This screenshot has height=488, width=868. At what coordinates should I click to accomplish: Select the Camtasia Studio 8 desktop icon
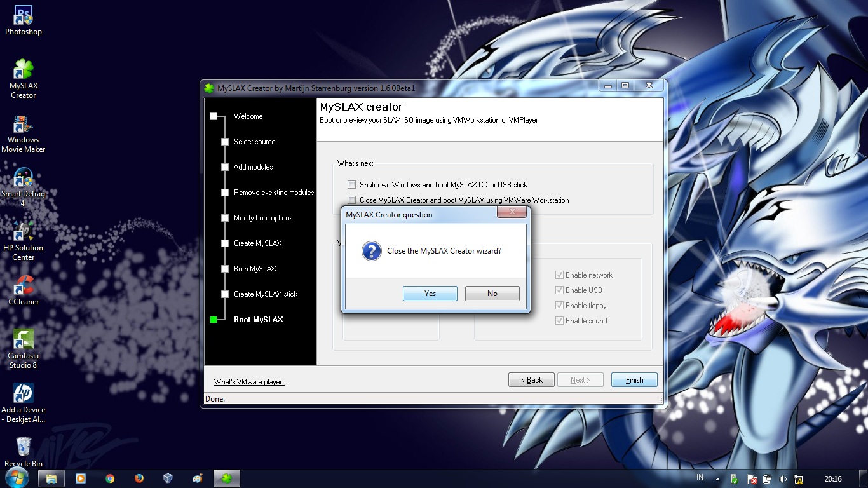(23, 348)
